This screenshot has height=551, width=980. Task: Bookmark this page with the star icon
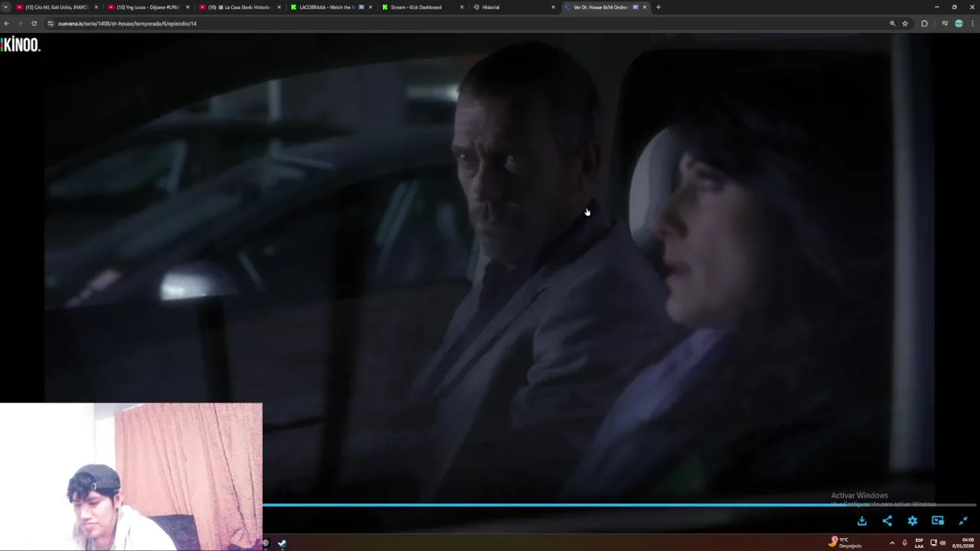(x=905, y=24)
